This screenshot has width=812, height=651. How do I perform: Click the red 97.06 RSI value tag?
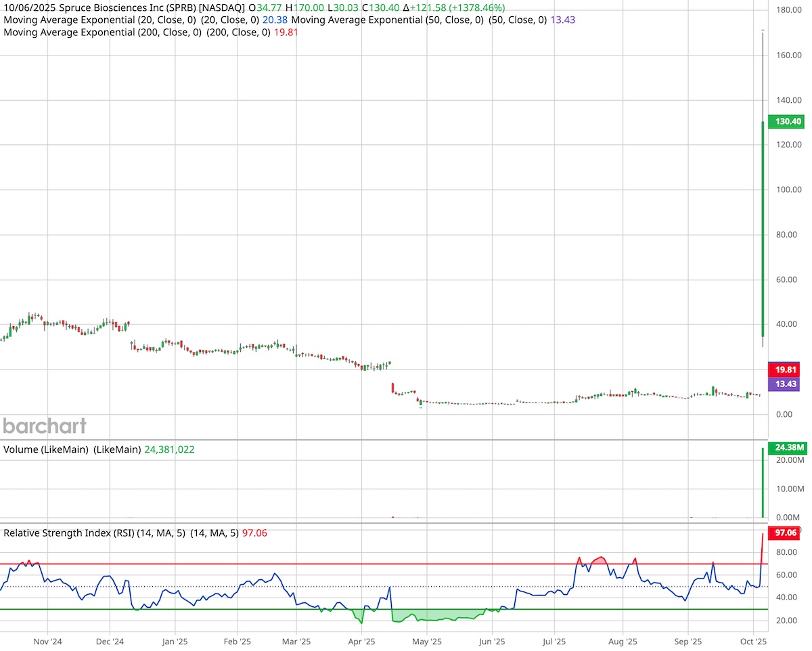(785, 533)
